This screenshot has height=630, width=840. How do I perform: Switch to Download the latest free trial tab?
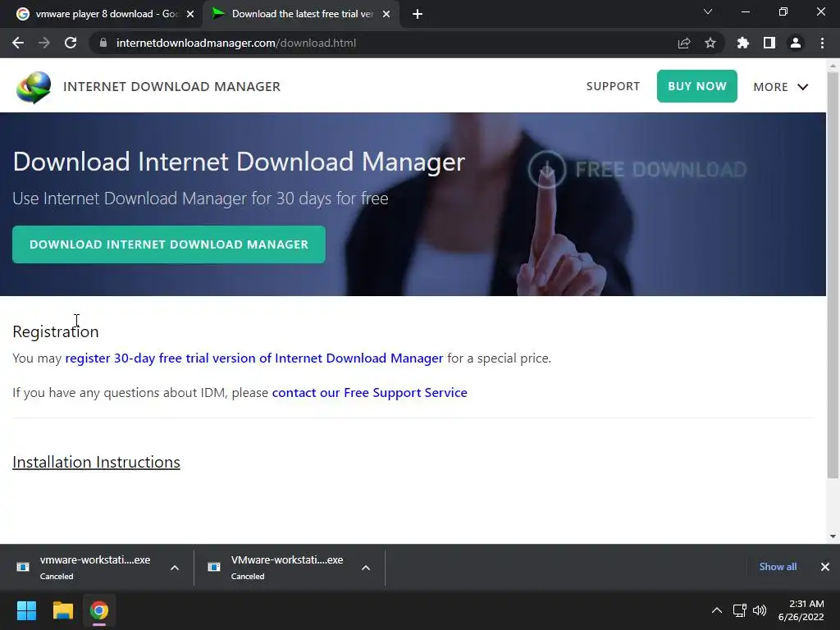[x=300, y=14]
